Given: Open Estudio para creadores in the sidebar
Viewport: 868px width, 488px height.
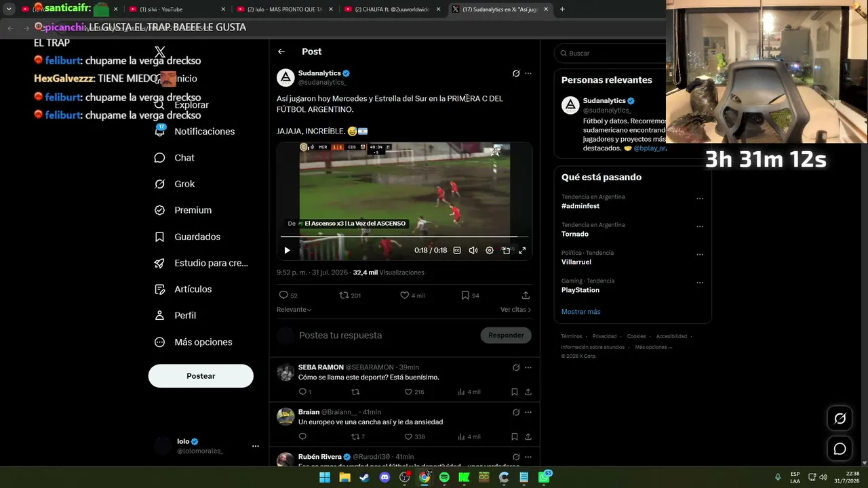Looking at the screenshot, I should (201, 263).
